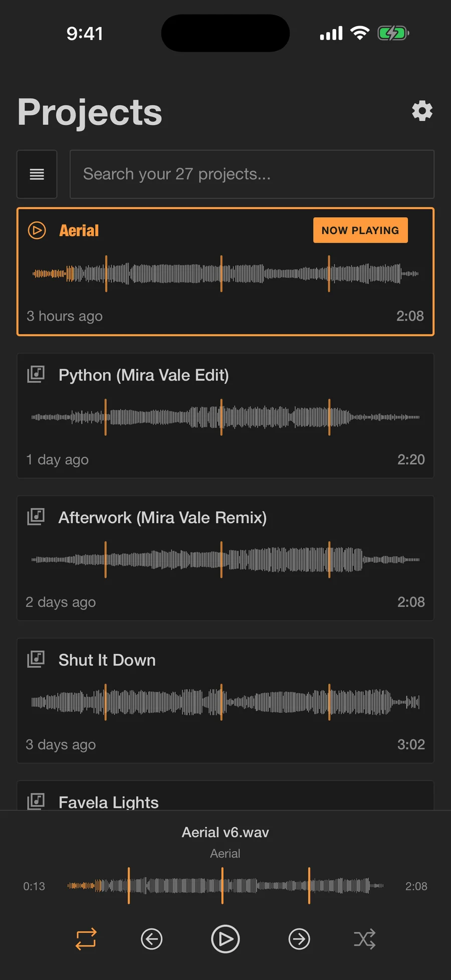Click the 3:02 duration label

click(411, 744)
